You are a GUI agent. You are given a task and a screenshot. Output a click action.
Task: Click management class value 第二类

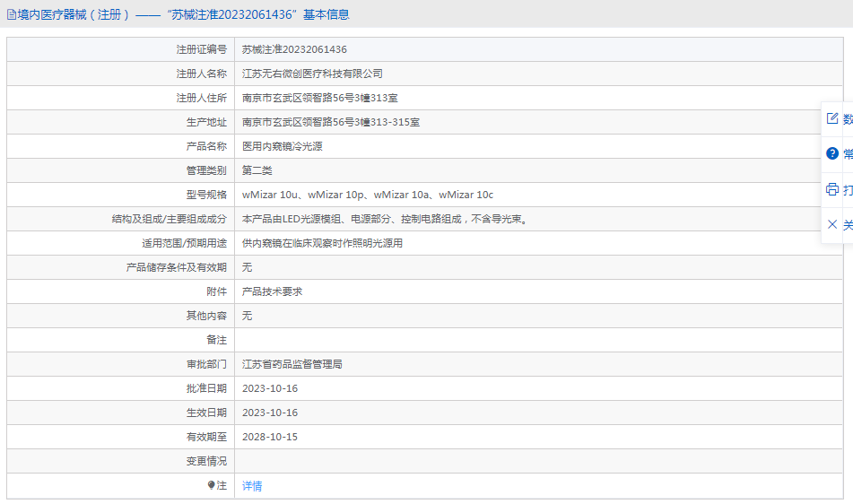click(257, 170)
